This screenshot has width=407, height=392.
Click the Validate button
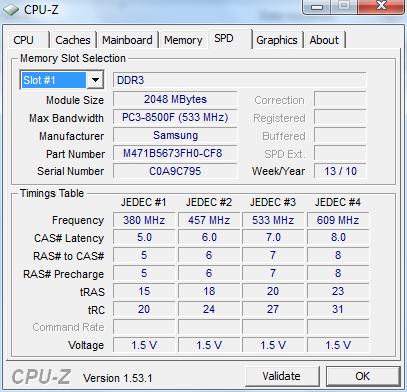point(282,376)
